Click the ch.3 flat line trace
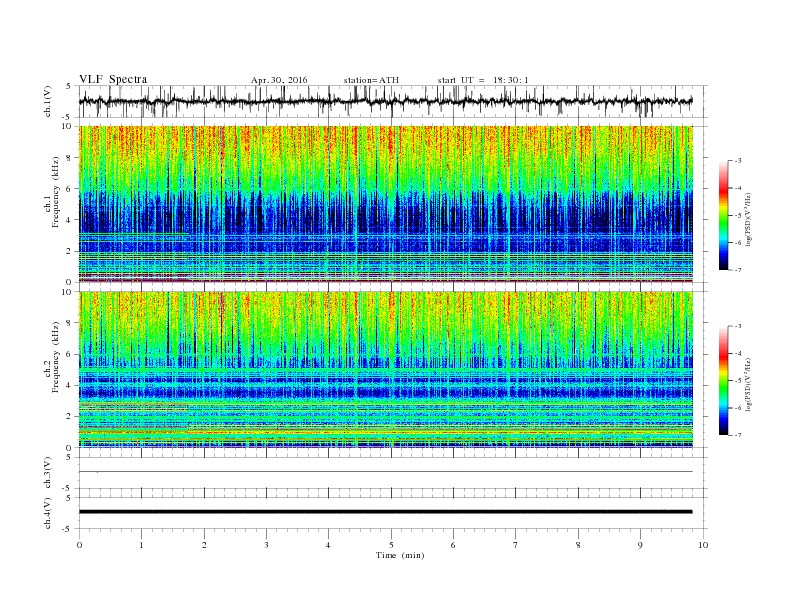Viewport: 792px width, 612px height. (386, 472)
